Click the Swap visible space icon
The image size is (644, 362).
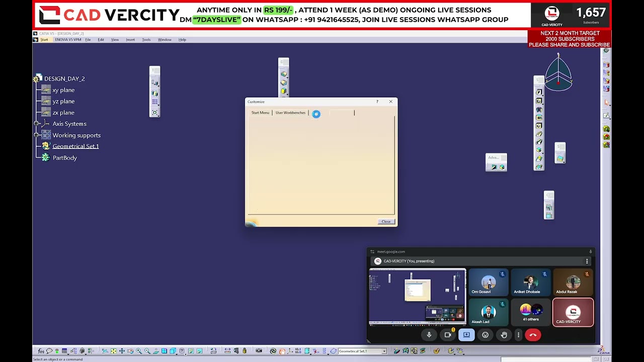(x=200, y=351)
